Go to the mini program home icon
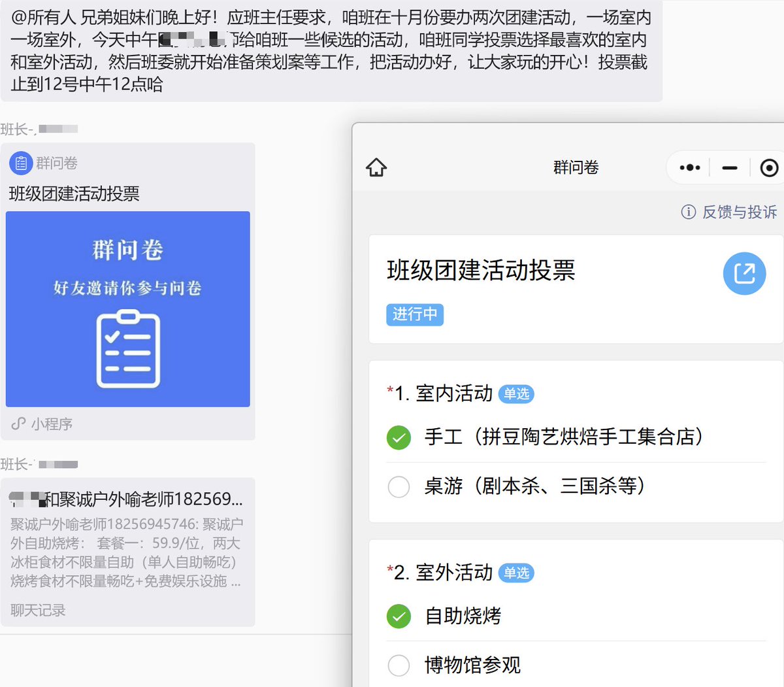This screenshot has width=784, height=687. (x=376, y=167)
